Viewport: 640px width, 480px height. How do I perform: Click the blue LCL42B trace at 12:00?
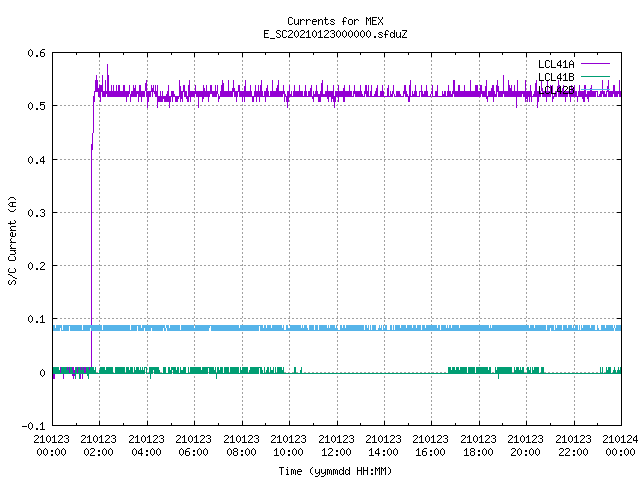point(337,328)
